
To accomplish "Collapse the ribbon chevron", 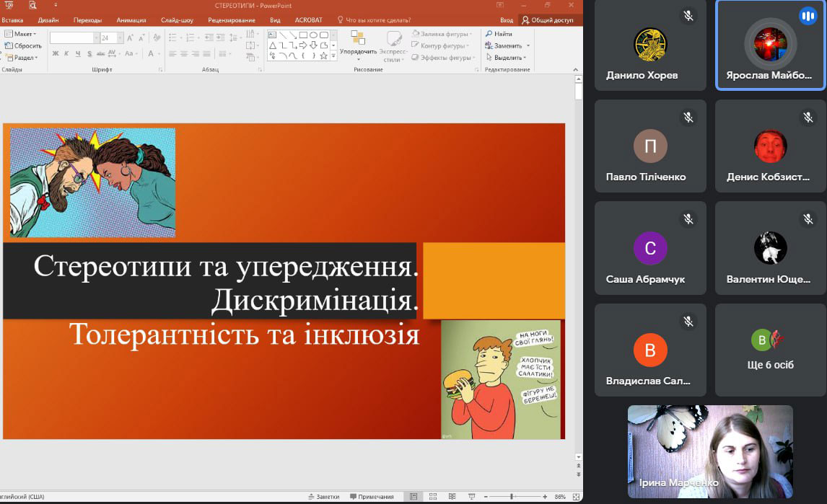I will click(575, 70).
